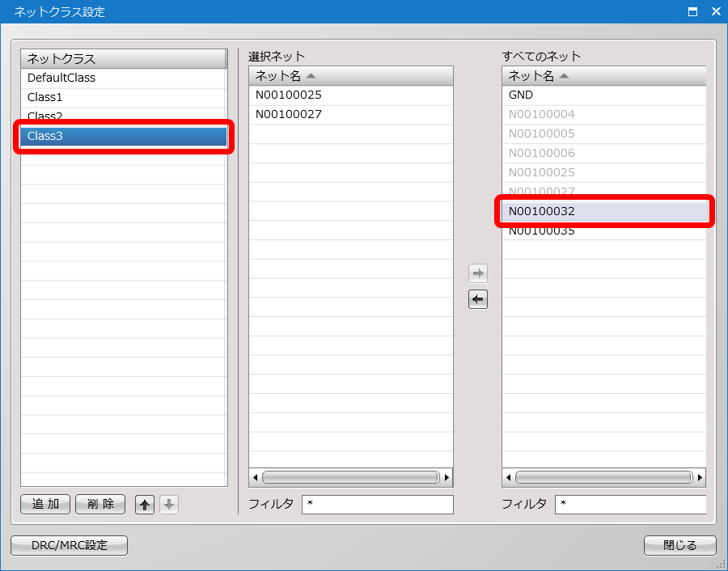The width and height of the screenshot is (728, 571).
Task: Click the move net class down arrow
Action: 168,505
